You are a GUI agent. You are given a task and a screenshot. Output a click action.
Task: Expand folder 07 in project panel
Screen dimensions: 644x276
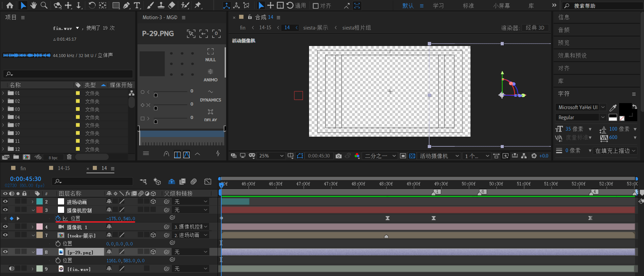(x=3, y=125)
